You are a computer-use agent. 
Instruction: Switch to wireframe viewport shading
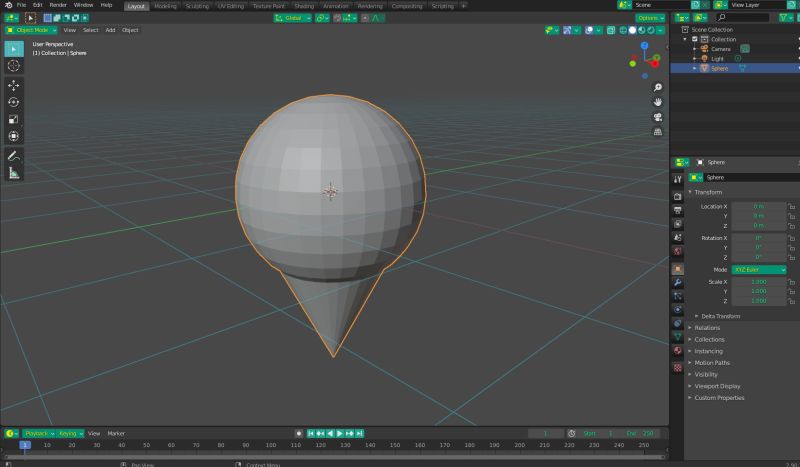[x=623, y=31]
